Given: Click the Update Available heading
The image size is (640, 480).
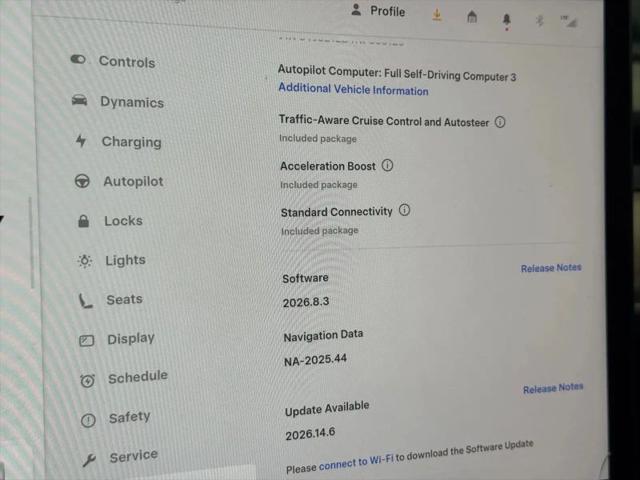Looking at the screenshot, I should point(327,409).
